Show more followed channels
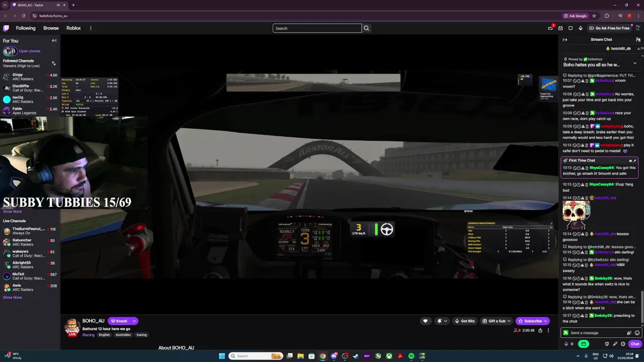This screenshot has width=644, height=362. (x=12, y=211)
